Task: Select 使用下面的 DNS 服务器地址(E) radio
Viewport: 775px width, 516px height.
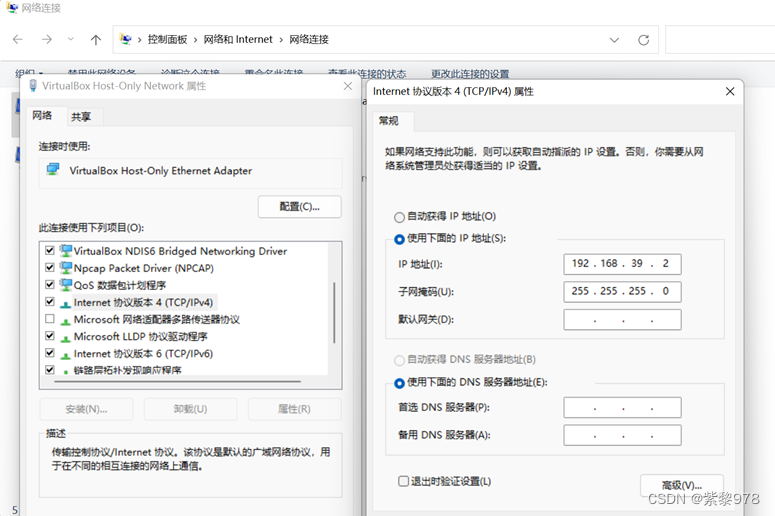Action: click(399, 383)
